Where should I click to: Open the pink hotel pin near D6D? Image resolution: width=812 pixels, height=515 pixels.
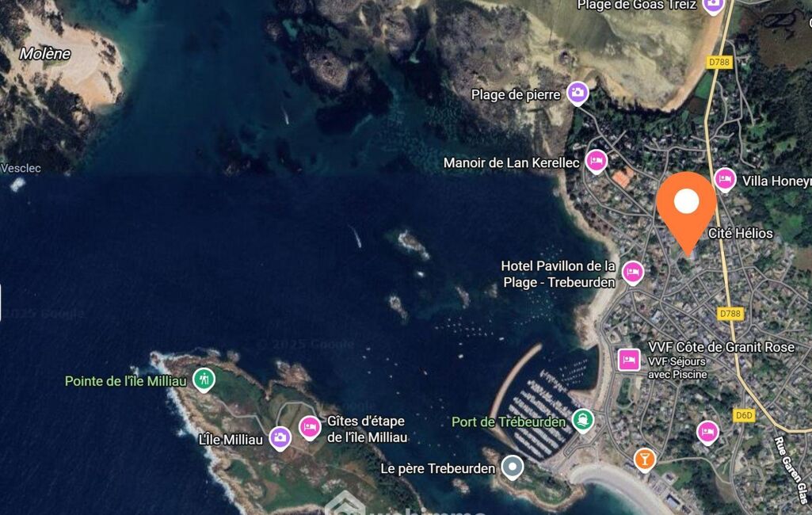707,432
